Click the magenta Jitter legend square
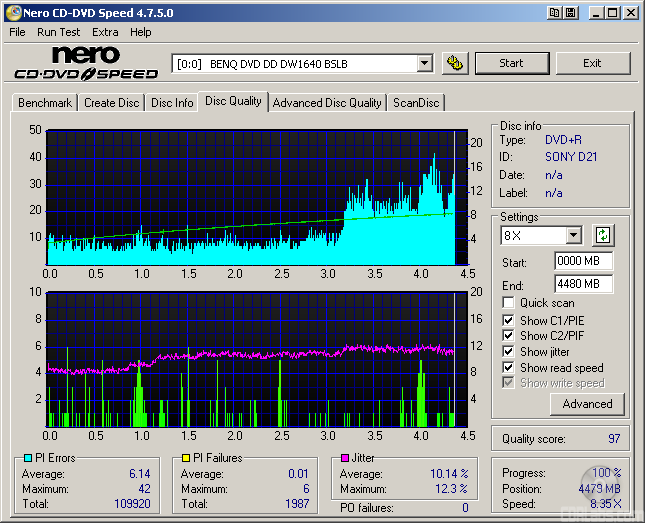The image size is (645, 523). click(344, 458)
